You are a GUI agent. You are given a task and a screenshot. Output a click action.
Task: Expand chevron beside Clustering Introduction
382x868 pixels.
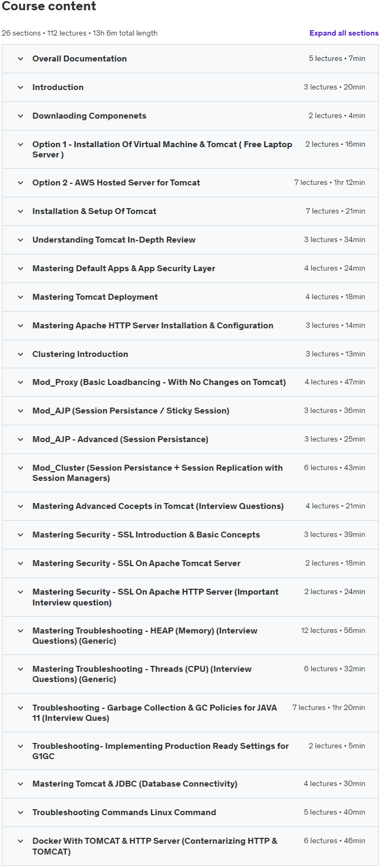[x=20, y=354]
